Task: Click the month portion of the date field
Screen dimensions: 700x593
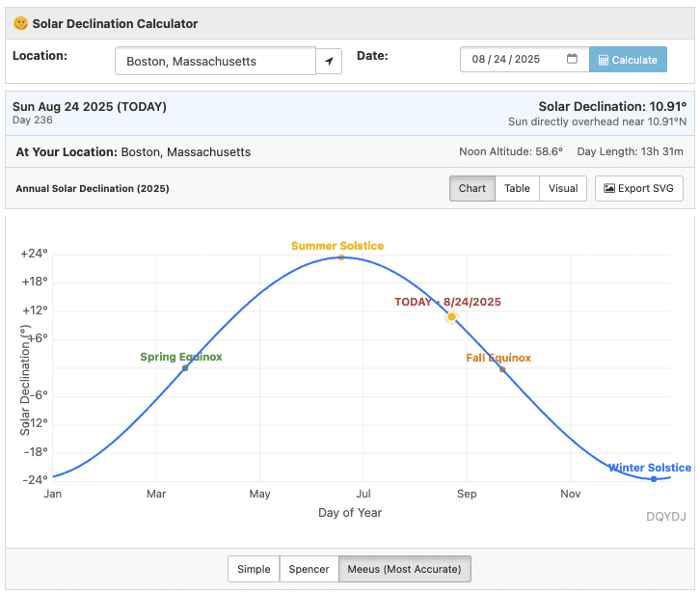Action: tap(479, 60)
